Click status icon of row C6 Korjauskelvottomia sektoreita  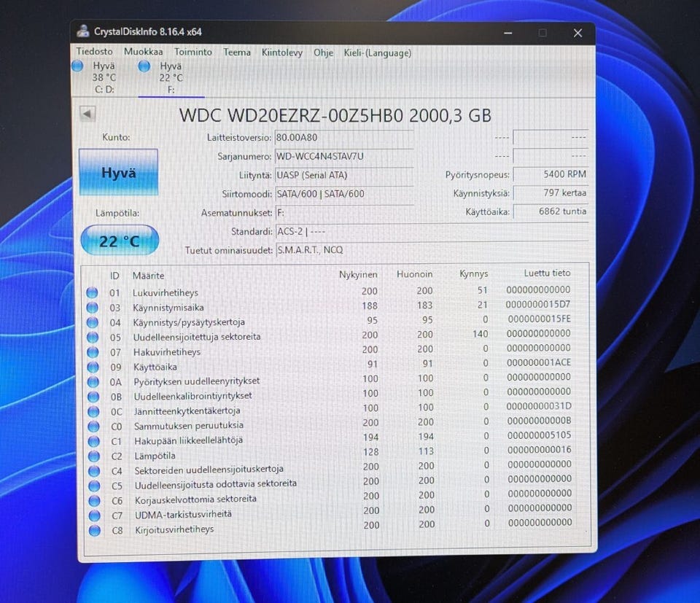[94, 501]
